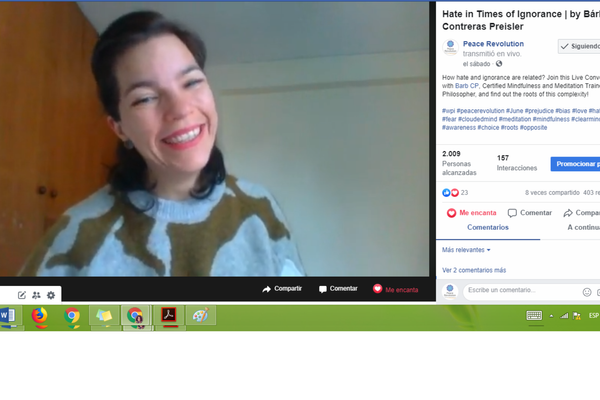Open the emoji picker in comment box
This screenshot has width=600, height=400.
587,292
